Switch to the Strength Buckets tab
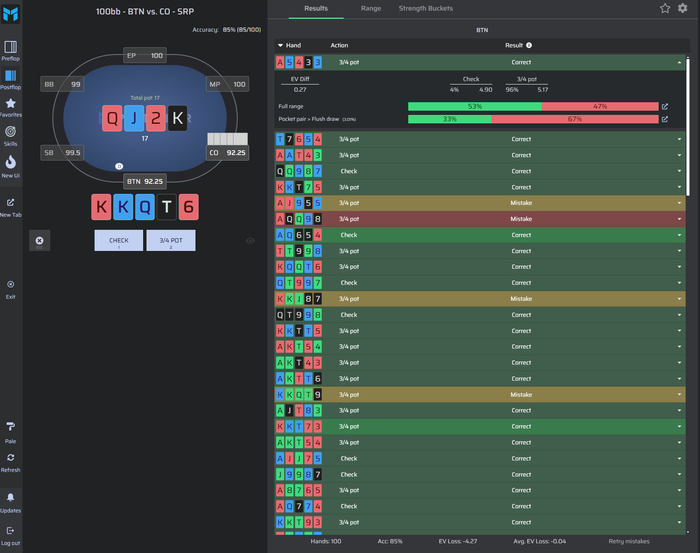700x553 pixels. point(425,8)
